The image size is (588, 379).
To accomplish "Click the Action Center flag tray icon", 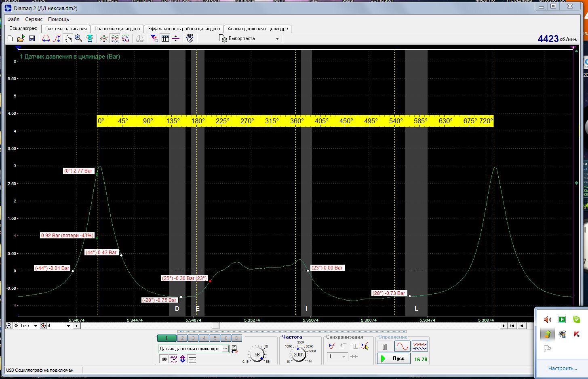I will pos(548,349).
